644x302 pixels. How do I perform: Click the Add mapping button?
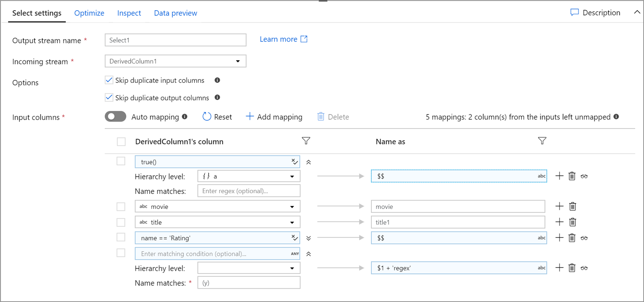274,116
